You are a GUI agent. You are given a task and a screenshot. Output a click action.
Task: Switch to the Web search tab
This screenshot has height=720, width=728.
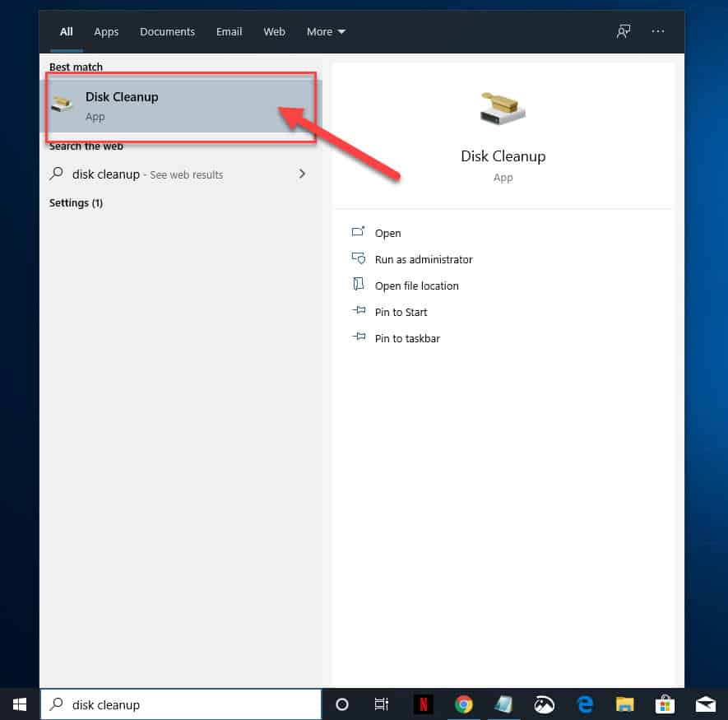pos(274,31)
